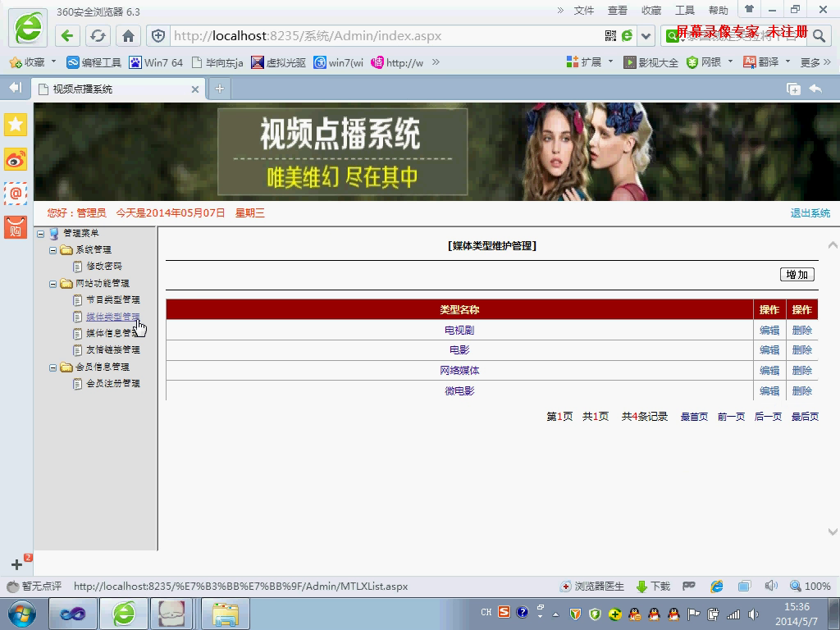The height and width of the screenshot is (630, 840).
Task: Collapse the 管理菜单 root node
Action: pyautogui.click(x=40, y=234)
